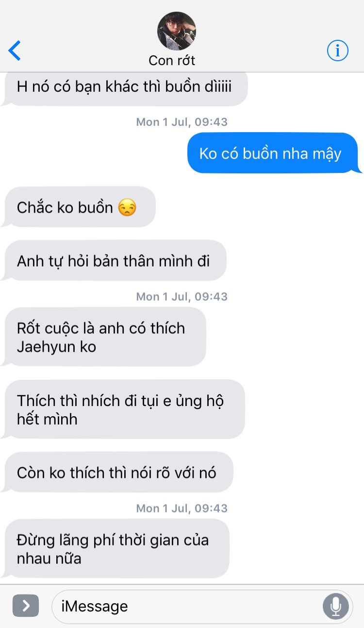Tap the 'H nó có bạn khác' bubble

tap(125, 87)
